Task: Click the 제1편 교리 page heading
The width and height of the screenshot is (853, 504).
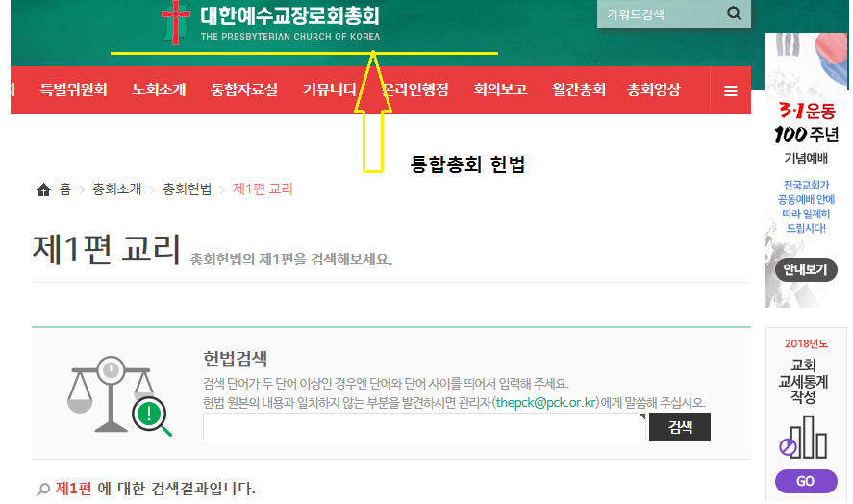Action: (x=107, y=249)
